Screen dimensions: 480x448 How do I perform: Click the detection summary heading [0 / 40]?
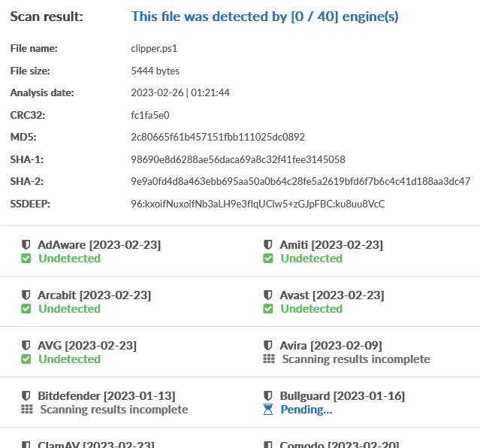pyautogui.click(x=265, y=17)
